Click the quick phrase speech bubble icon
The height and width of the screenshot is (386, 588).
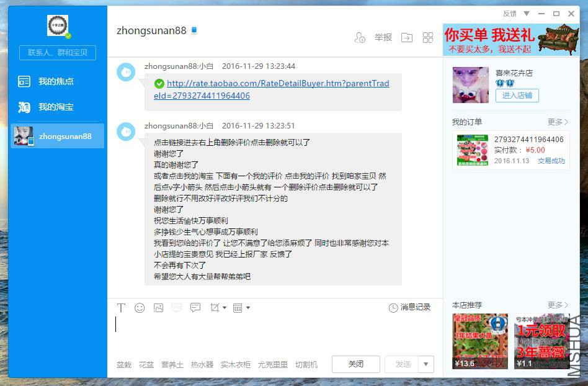tap(195, 308)
